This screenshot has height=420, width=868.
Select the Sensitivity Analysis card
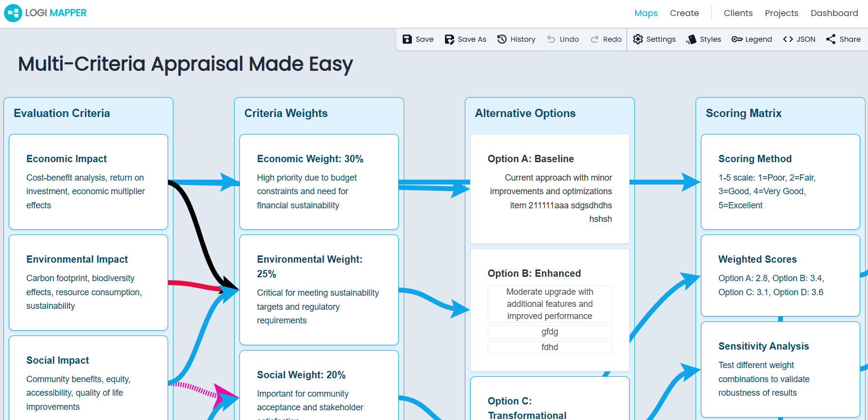781,370
